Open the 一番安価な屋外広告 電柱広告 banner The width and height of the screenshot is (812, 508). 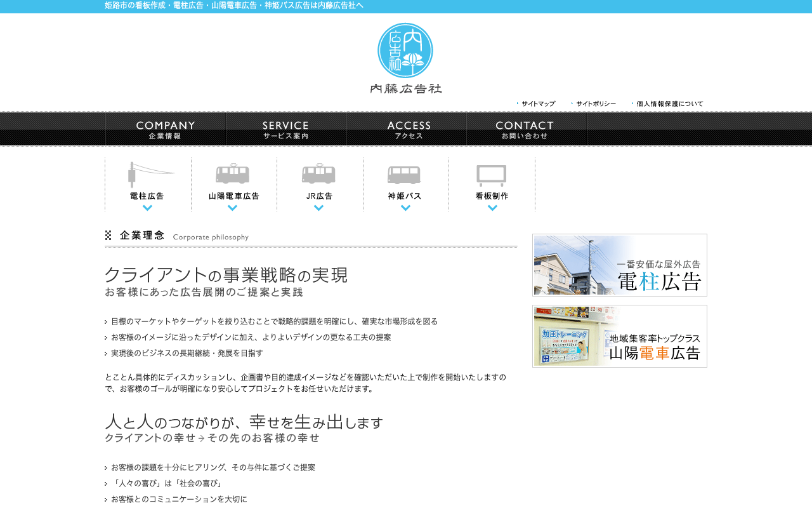[x=620, y=265]
